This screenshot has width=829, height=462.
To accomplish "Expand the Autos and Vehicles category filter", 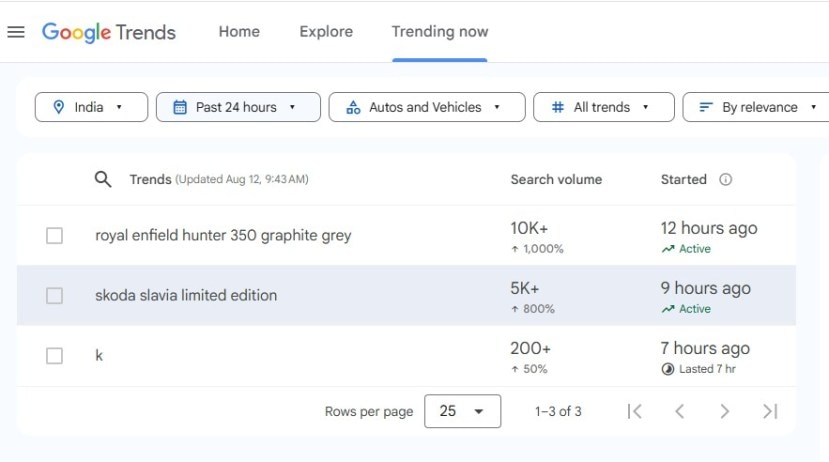I will tap(427, 107).
